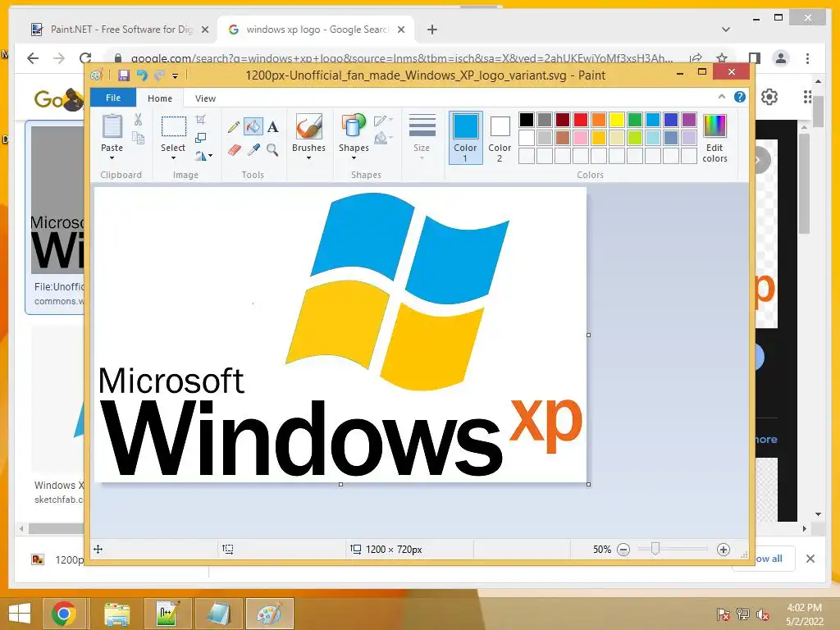Click the Select rectangle icon

[174, 127]
